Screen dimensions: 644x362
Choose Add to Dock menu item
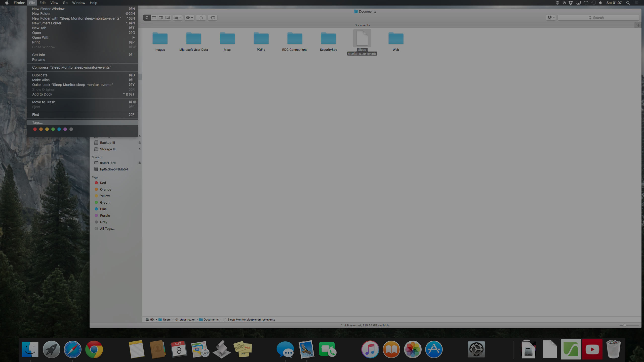coord(83,94)
